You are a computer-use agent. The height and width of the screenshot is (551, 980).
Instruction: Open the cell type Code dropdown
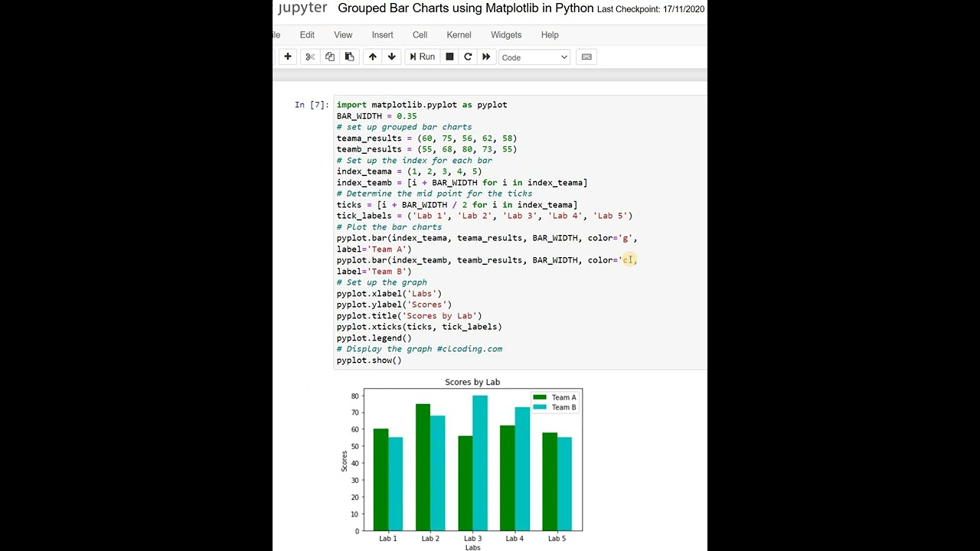point(534,57)
